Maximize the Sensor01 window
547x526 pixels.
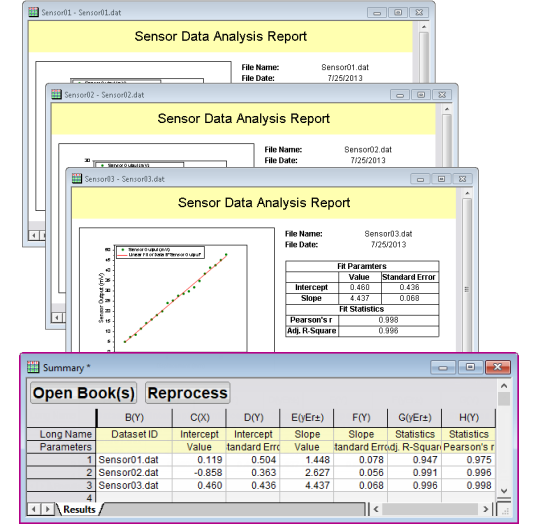[x=398, y=13]
